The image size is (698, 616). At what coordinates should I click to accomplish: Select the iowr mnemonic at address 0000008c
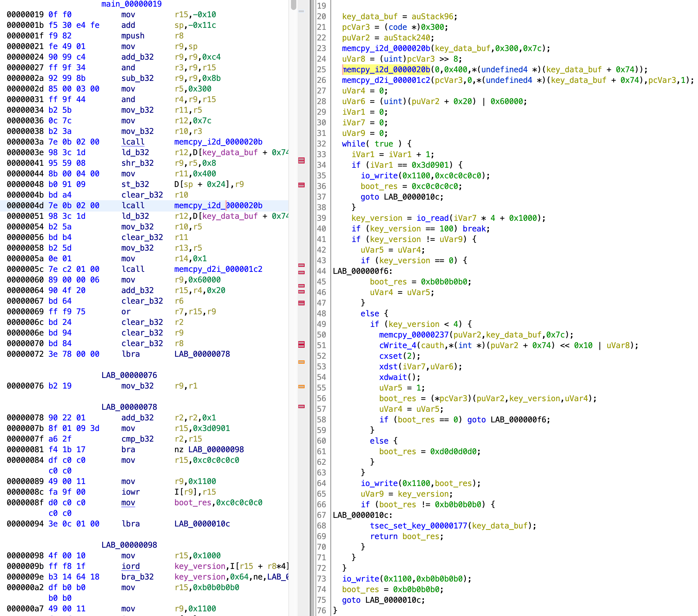(x=131, y=492)
